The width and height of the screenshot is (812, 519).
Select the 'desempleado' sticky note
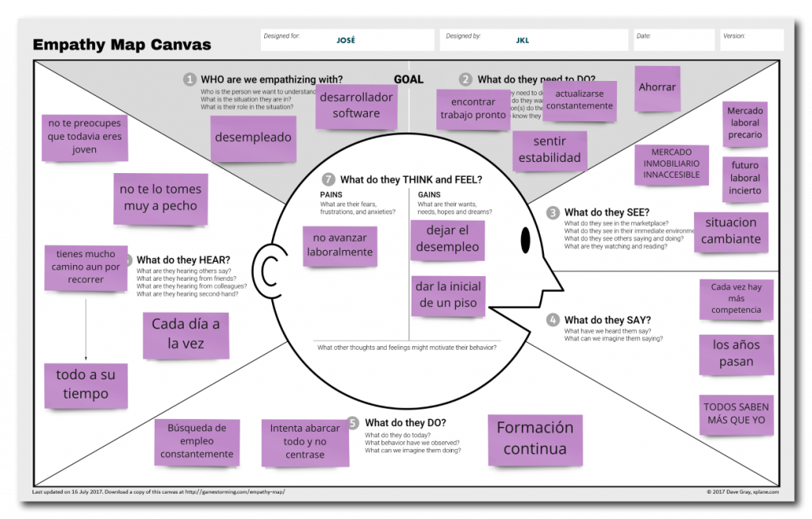(253, 138)
